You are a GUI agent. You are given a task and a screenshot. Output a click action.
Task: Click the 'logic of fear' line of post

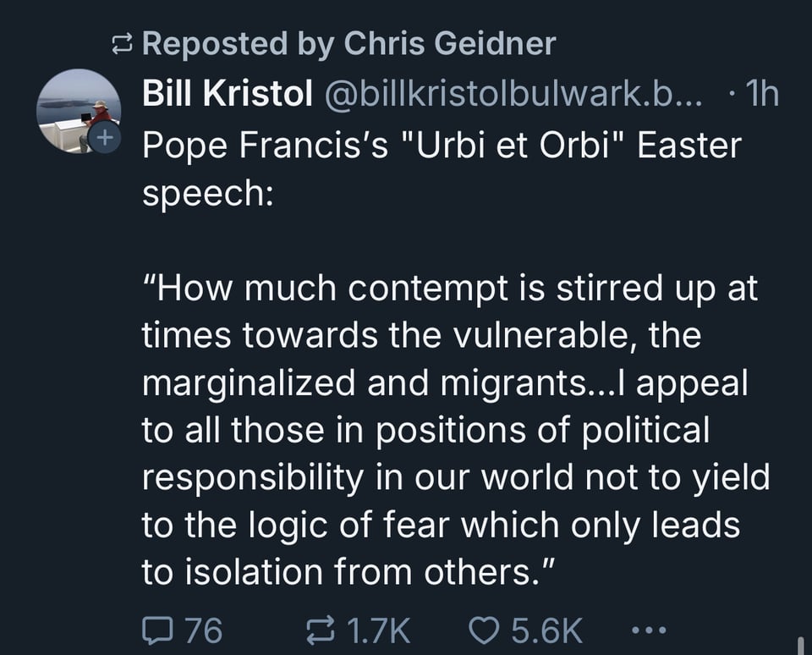[440, 525]
